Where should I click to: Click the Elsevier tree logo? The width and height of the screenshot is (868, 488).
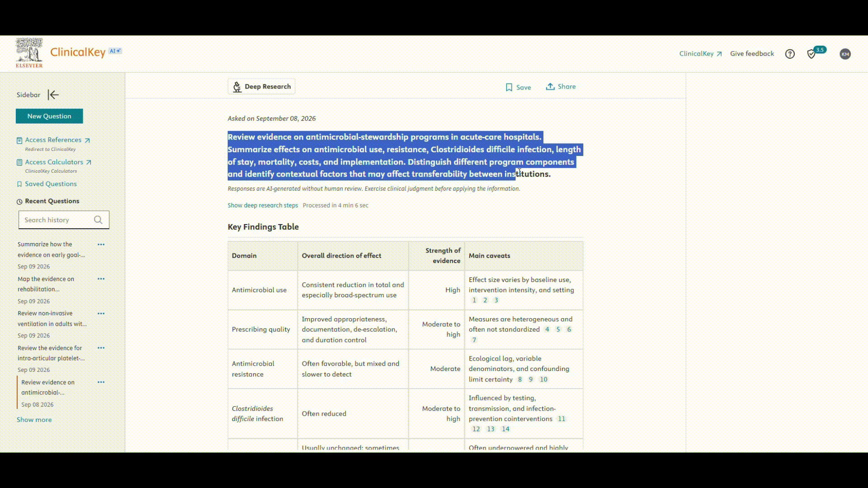pos(29,53)
